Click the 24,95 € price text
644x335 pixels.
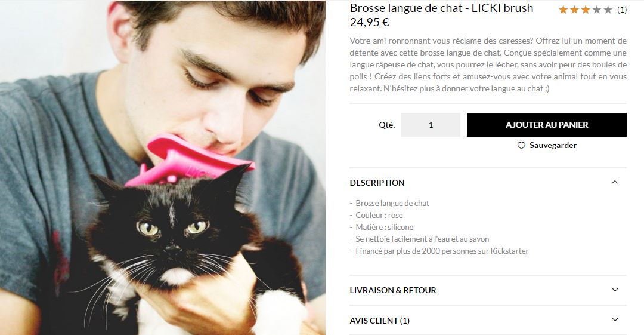click(369, 23)
